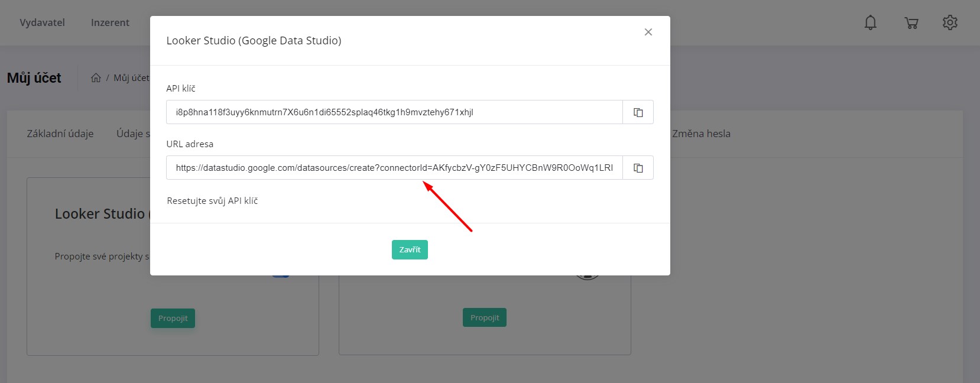Click Propojit under Looker Studio card

[x=173, y=318]
